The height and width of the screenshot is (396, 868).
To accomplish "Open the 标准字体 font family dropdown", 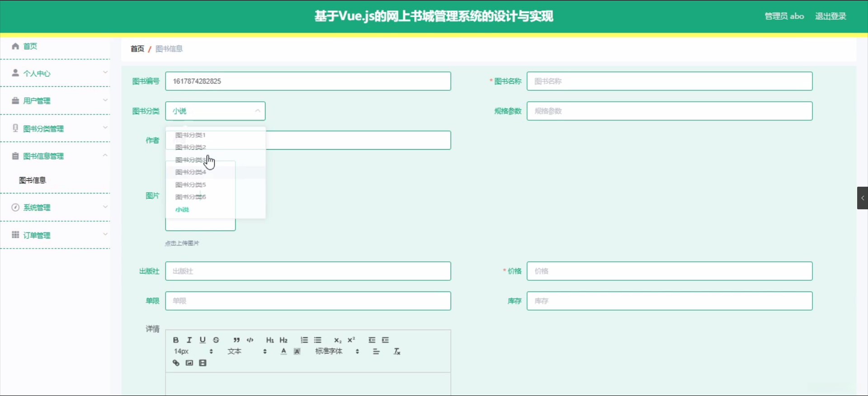I will 337,351.
